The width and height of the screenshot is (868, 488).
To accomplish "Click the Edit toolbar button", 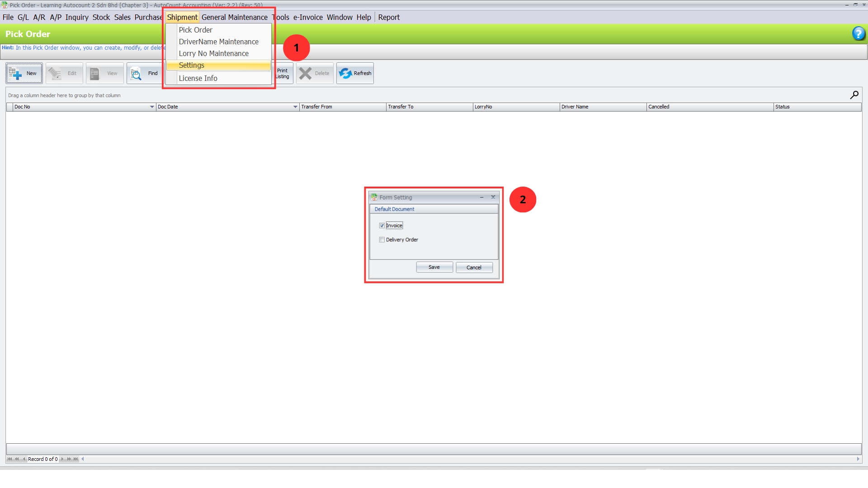I will [64, 73].
